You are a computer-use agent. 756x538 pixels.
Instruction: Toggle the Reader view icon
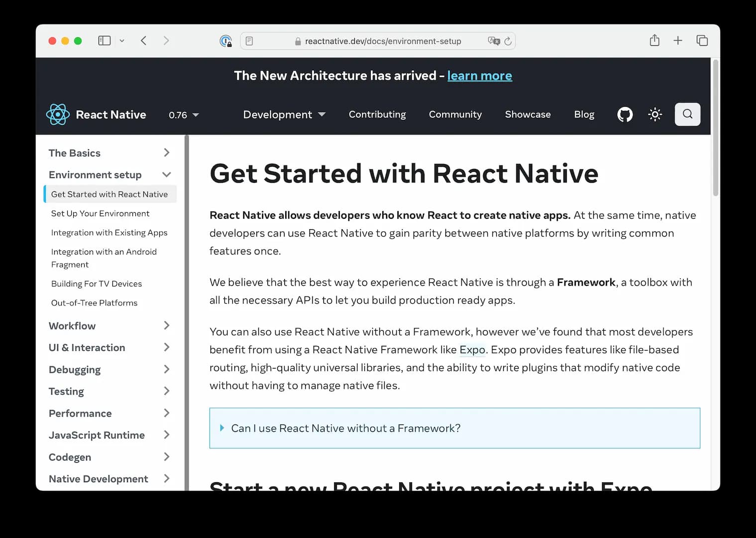point(249,41)
